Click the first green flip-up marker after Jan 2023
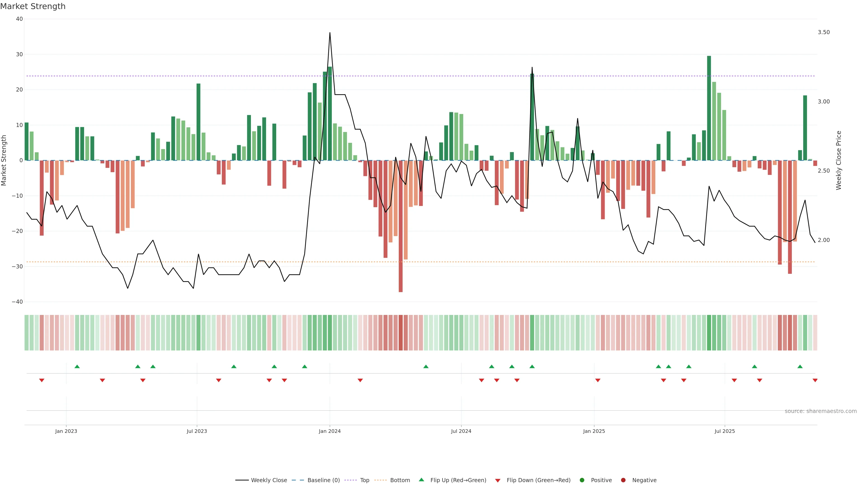Viewport: 868px width, 488px height. (x=77, y=366)
